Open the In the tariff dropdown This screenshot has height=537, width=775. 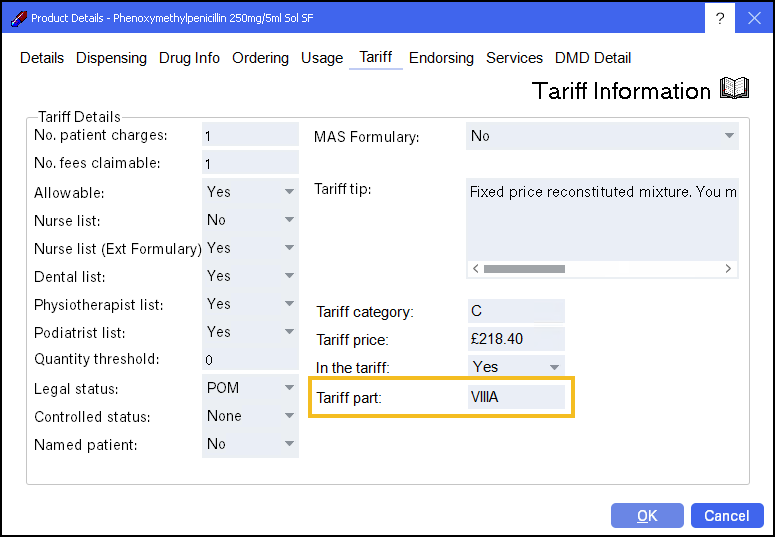[516, 367]
